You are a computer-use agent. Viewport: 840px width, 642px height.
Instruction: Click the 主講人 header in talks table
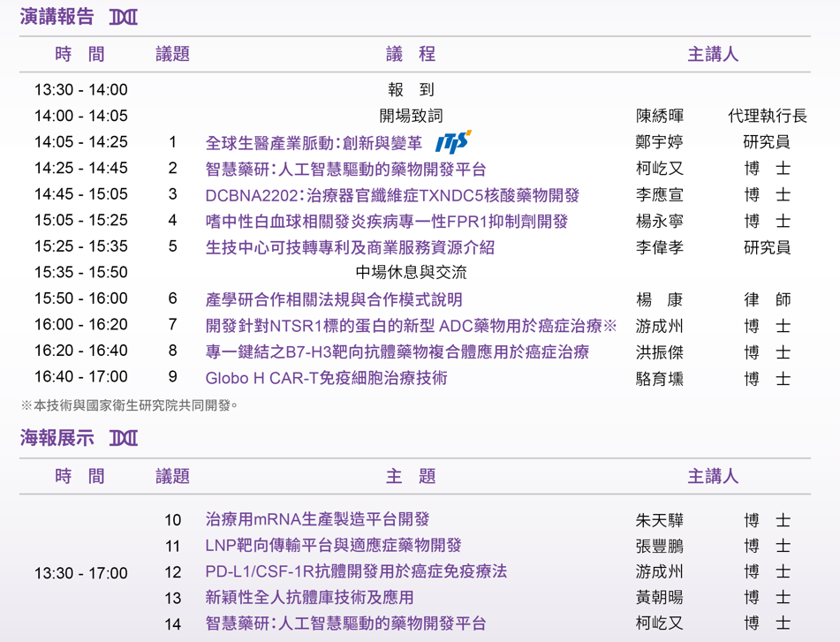coord(713,54)
